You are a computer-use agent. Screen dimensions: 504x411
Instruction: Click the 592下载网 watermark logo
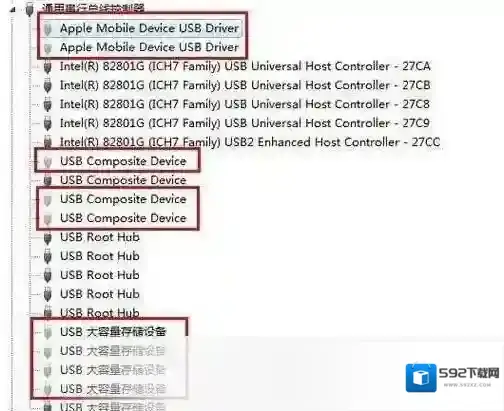(452, 377)
